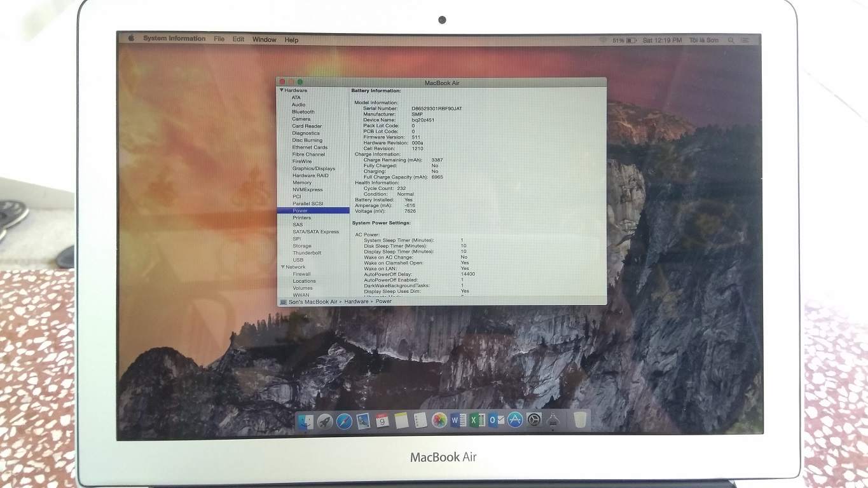The image size is (868, 488).
Task: Click serial number D86529301RBF90JAT
Action: 437,109
